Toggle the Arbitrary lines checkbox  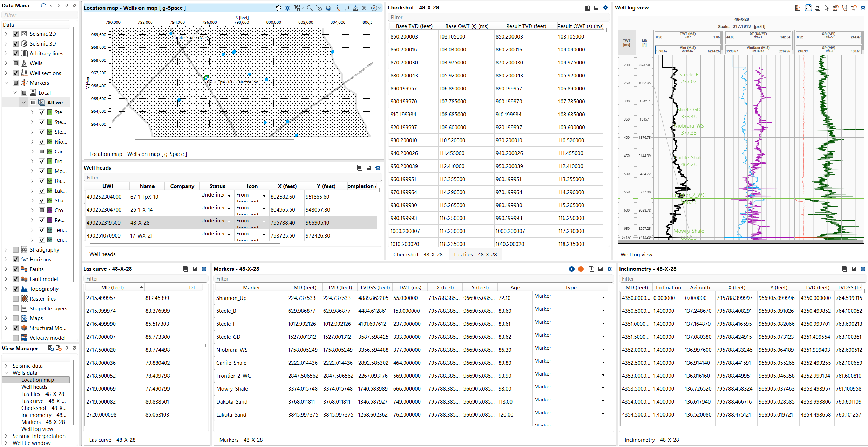15,54
